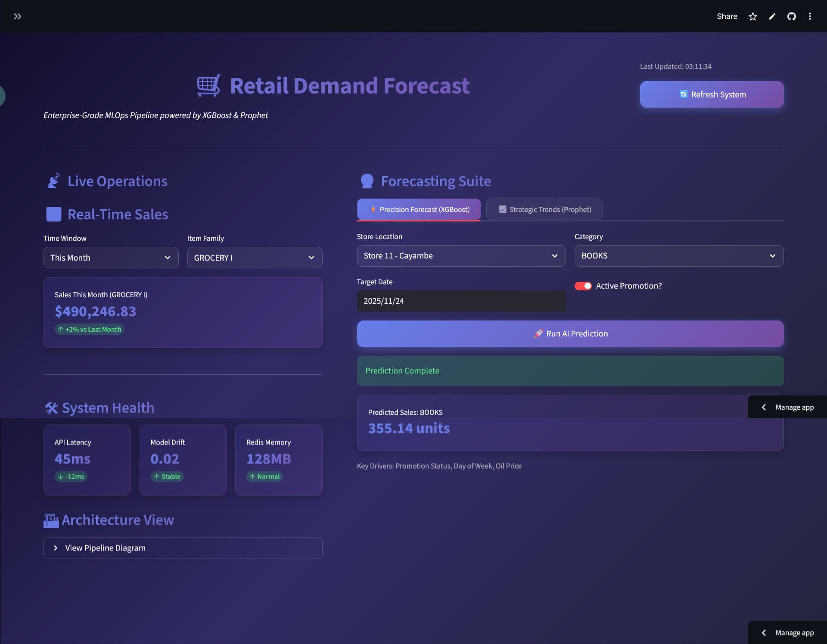The height and width of the screenshot is (644, 827).
Task: Click the satellite icon beside Live Operations
Action: tap(53, 180)
